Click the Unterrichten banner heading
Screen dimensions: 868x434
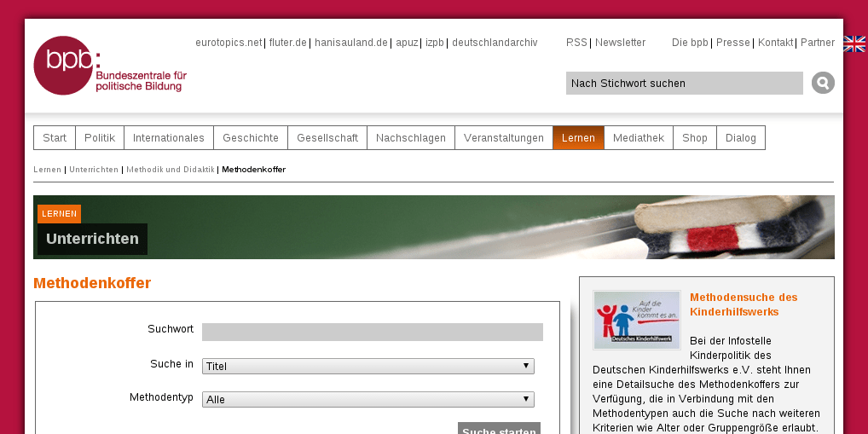point(92,239)
